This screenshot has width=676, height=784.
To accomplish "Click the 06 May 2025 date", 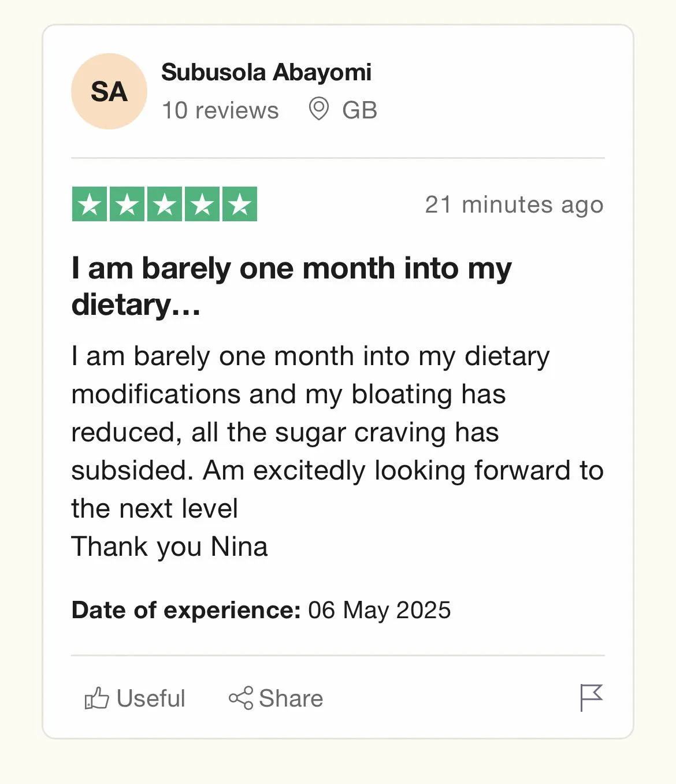I will [379, 611].
